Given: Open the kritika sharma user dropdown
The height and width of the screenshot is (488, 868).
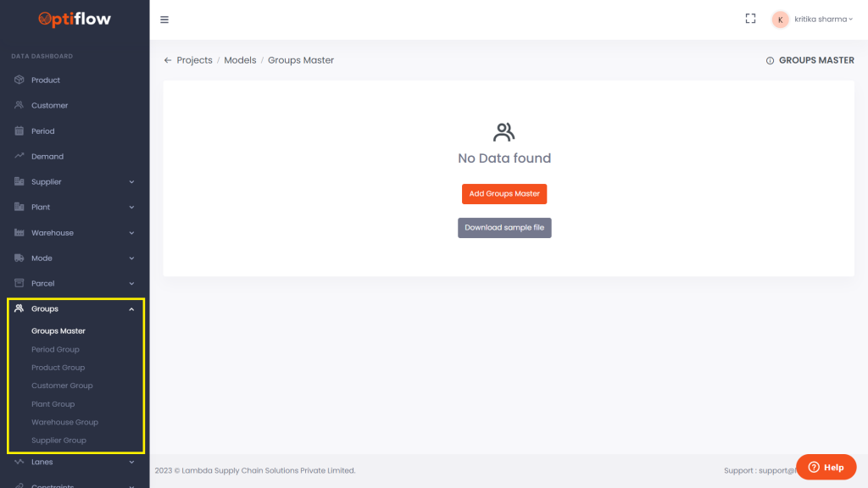Looking at the screenshot, I should pyautogui.click(x=813, y=19).
